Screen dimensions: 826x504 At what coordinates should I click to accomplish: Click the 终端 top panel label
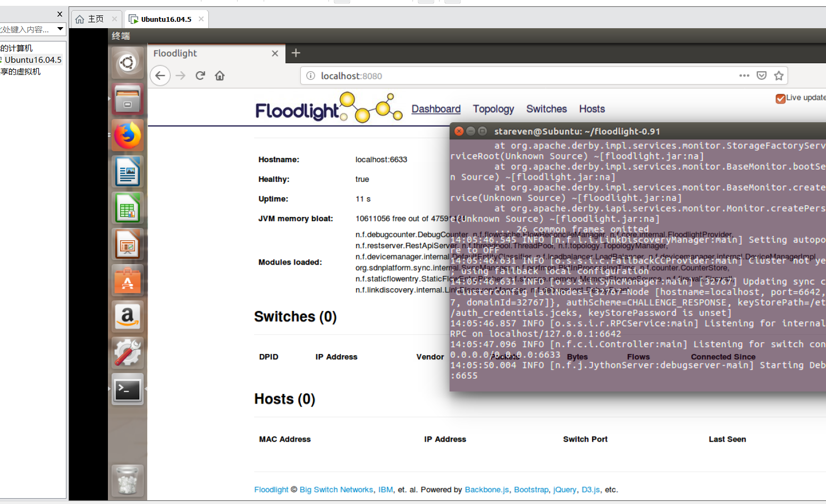pos(121,36)
